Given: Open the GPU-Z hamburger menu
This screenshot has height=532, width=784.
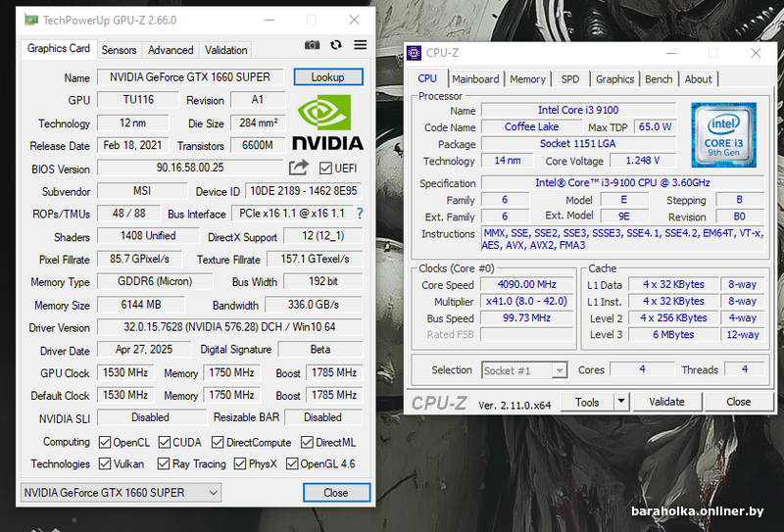Looking at the screenshot, I should tap(360, 45).
